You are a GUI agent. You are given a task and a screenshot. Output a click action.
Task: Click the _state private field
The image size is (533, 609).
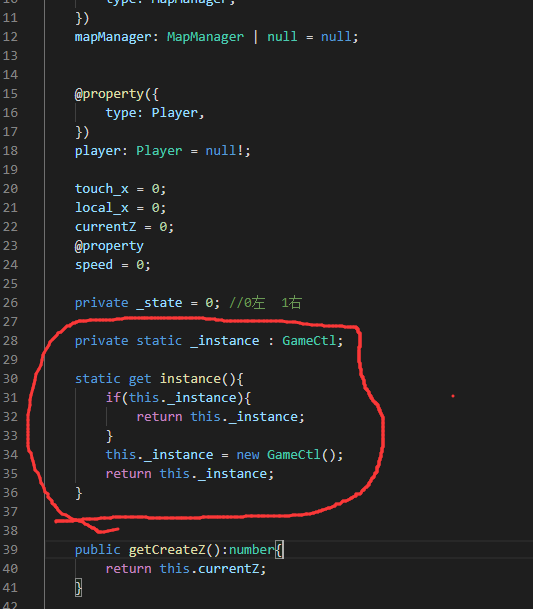[x=159, y=303]
